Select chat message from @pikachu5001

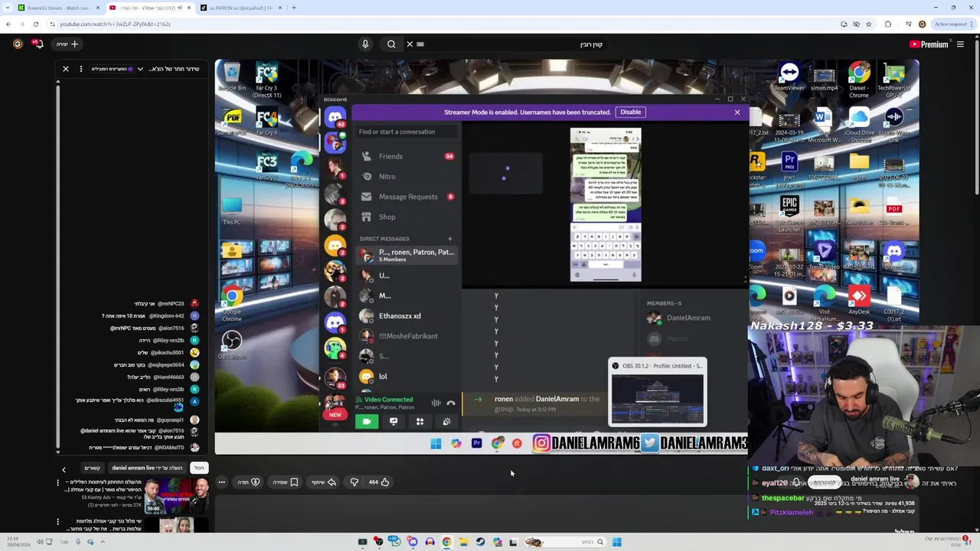pos(168,353)
